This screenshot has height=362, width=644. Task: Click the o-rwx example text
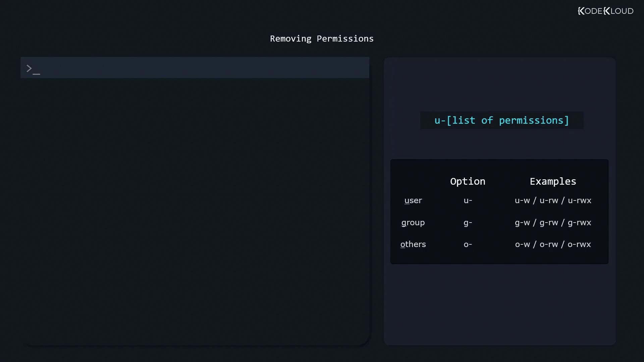click(x=579, y=244)
